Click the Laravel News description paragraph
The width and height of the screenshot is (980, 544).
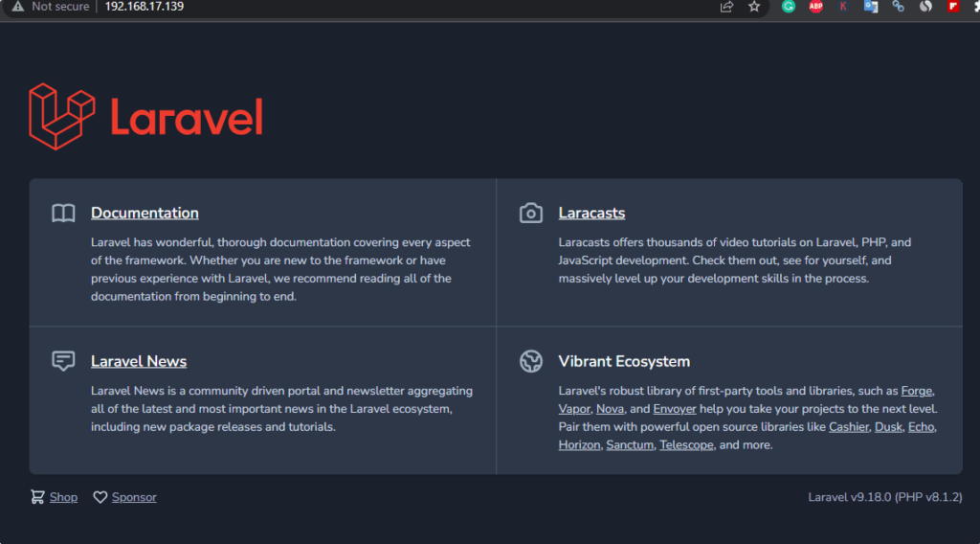282,409
